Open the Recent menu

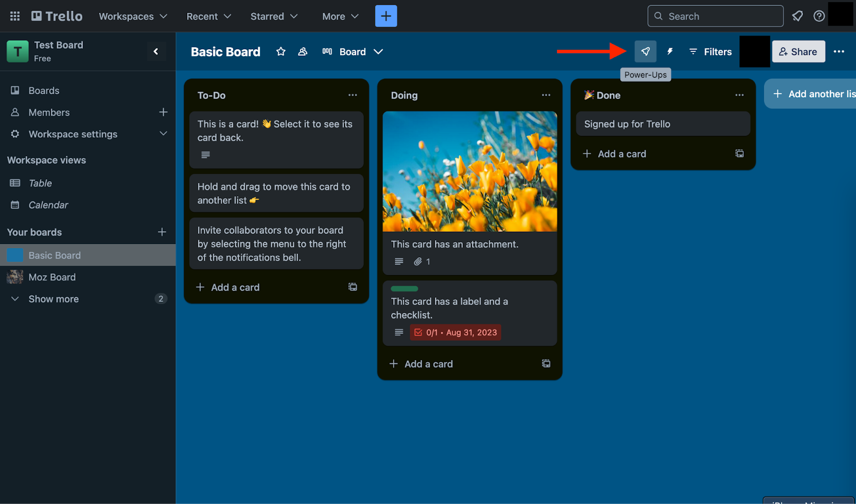[x=209, y=16]
